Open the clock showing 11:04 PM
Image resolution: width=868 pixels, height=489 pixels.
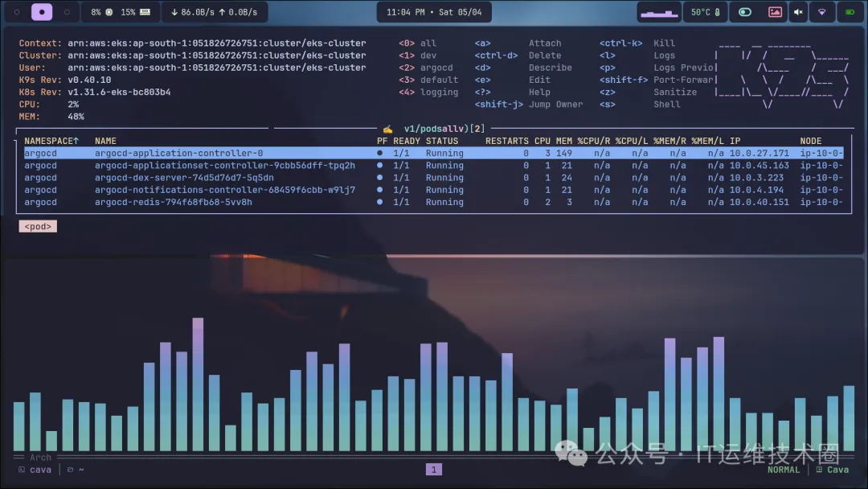point(434,12)
